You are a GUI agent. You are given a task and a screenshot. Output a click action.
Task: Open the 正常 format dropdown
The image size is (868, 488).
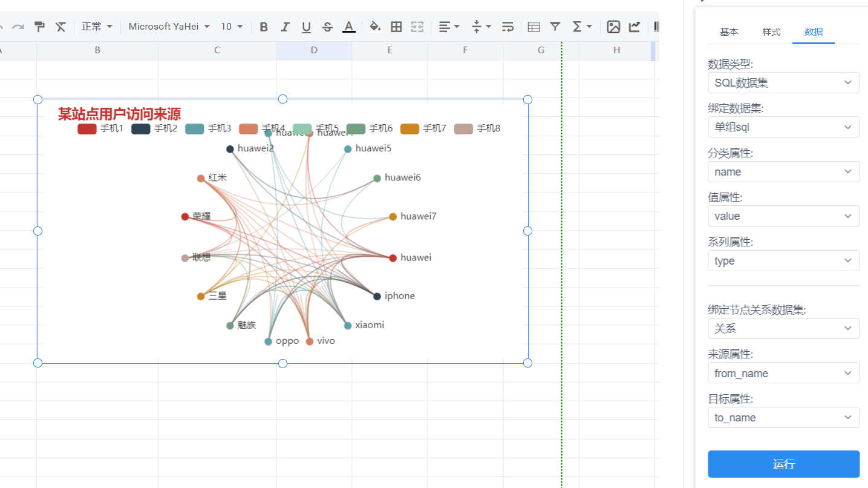[97, 27]
